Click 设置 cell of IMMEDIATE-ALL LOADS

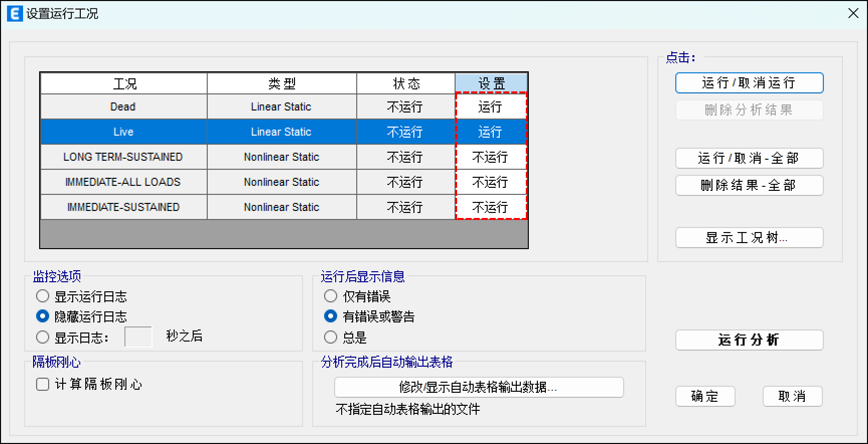[x=491, y=182]
